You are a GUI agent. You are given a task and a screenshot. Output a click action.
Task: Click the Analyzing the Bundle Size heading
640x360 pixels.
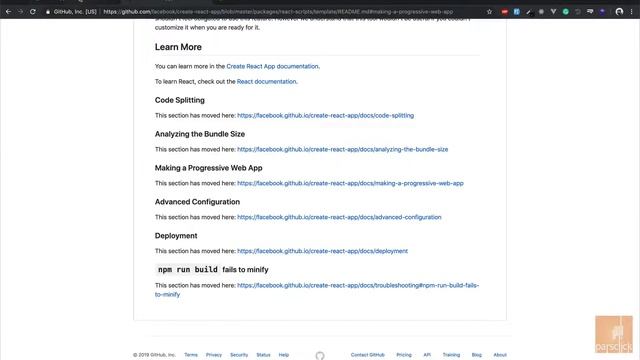click(x=200, y=134)
